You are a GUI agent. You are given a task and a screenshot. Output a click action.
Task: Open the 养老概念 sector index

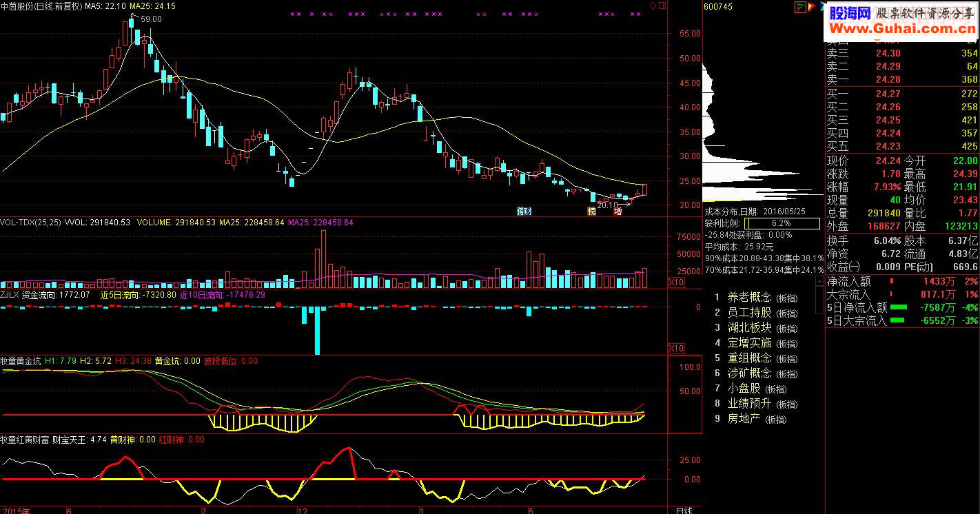[750, 298]
